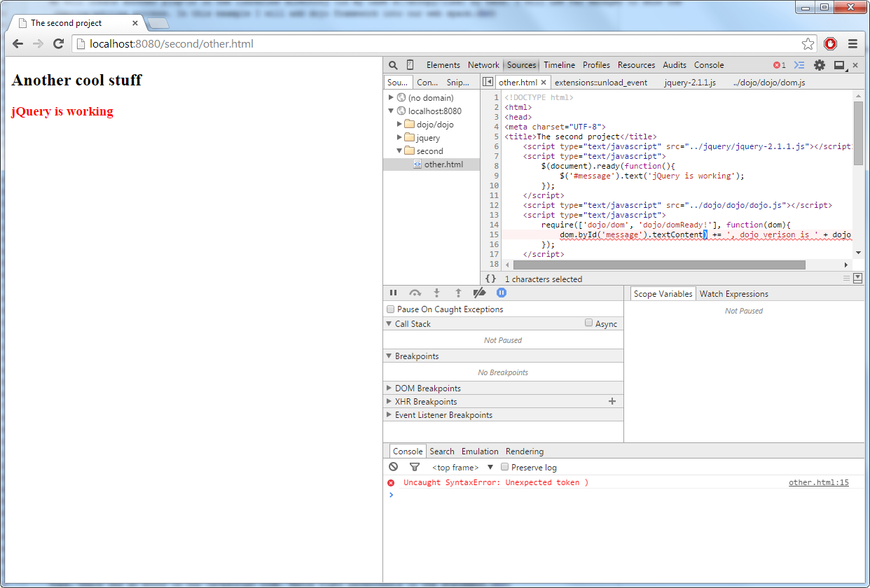Toggle device mode phone icon
The image size is (870, 588).
[410, 65]
